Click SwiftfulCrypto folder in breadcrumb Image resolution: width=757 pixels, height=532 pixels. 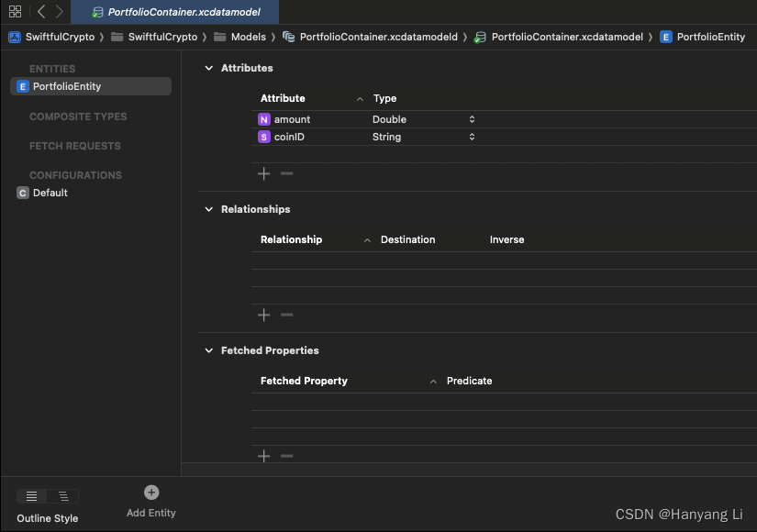click(154, 38)
